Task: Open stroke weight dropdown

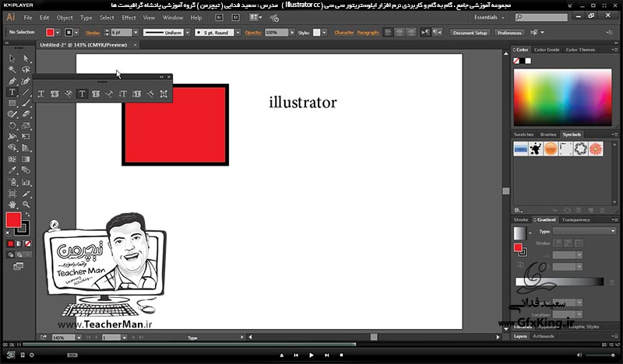Action: (136, 33)
